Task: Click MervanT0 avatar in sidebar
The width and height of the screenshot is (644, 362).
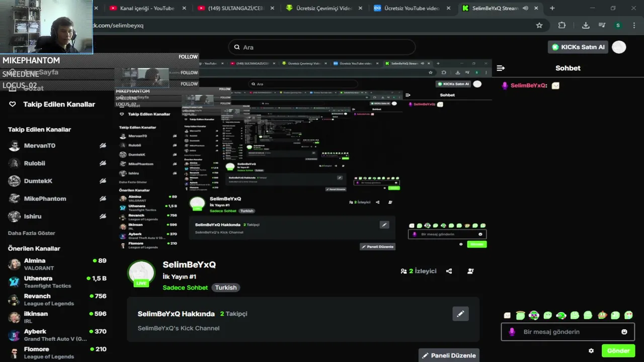Action: tap(15, 146)
